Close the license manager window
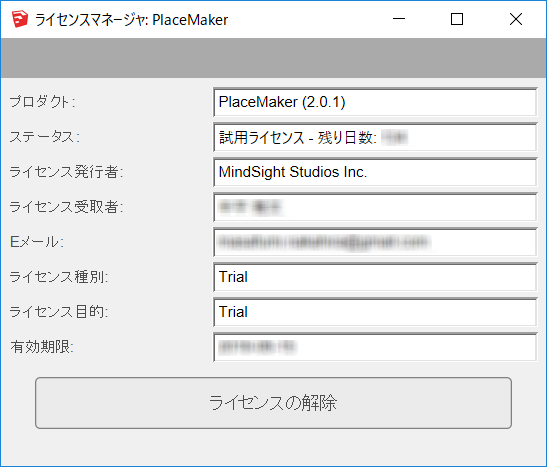The height and width of the screenshot is (467, 547). [x=516, y=19]
